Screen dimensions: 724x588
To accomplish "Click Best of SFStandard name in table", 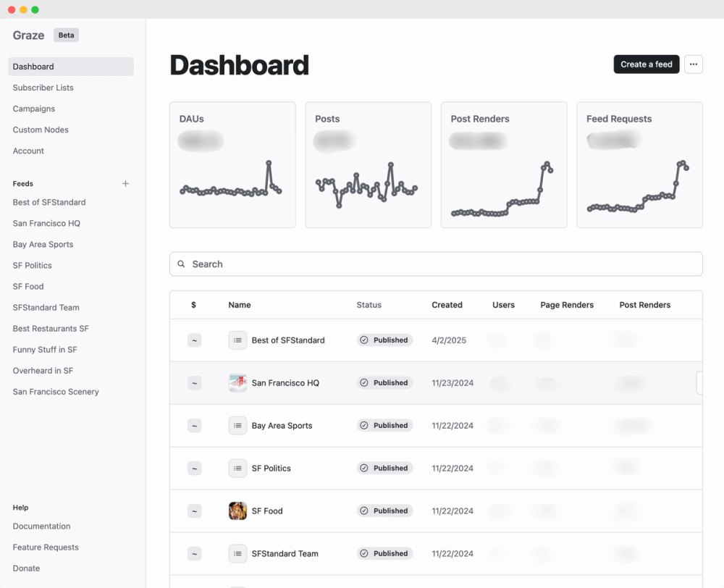I will [x=288, y=340].
